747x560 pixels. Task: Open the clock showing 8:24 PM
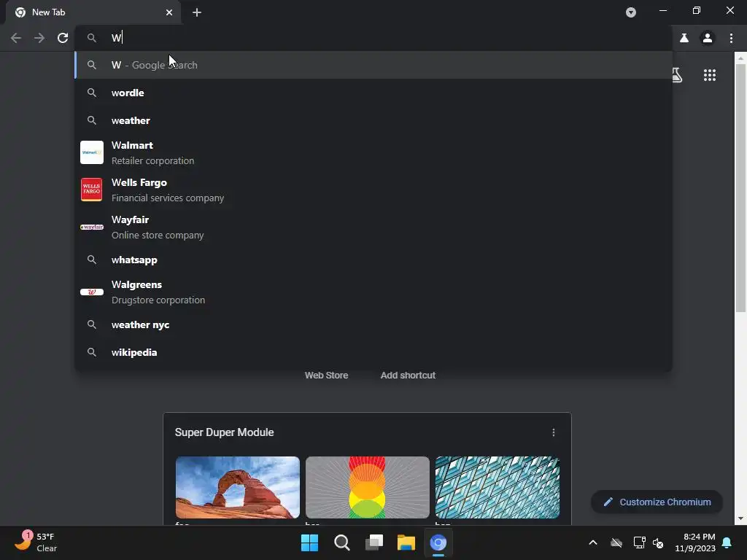coord(695,542)
